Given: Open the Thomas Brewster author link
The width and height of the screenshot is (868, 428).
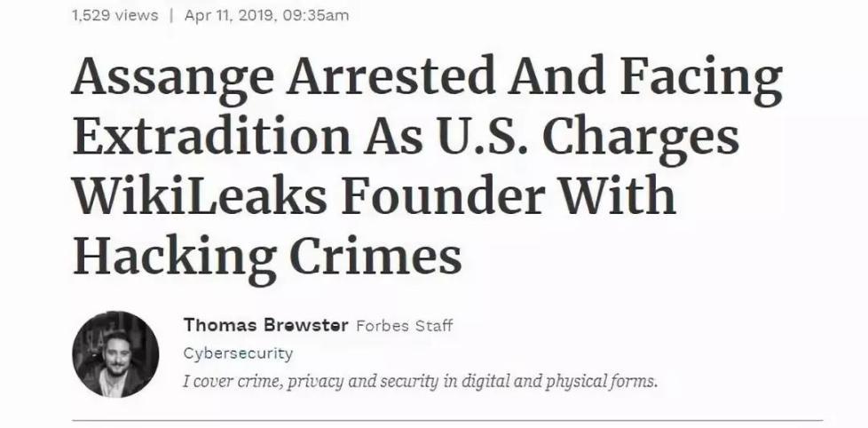Looking at the screenshot, I should pos(265,325).
